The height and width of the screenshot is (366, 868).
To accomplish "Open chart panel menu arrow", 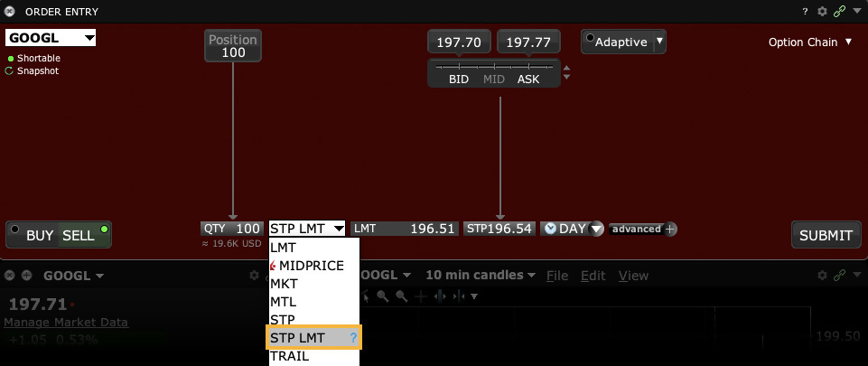I will coord(857,276).
